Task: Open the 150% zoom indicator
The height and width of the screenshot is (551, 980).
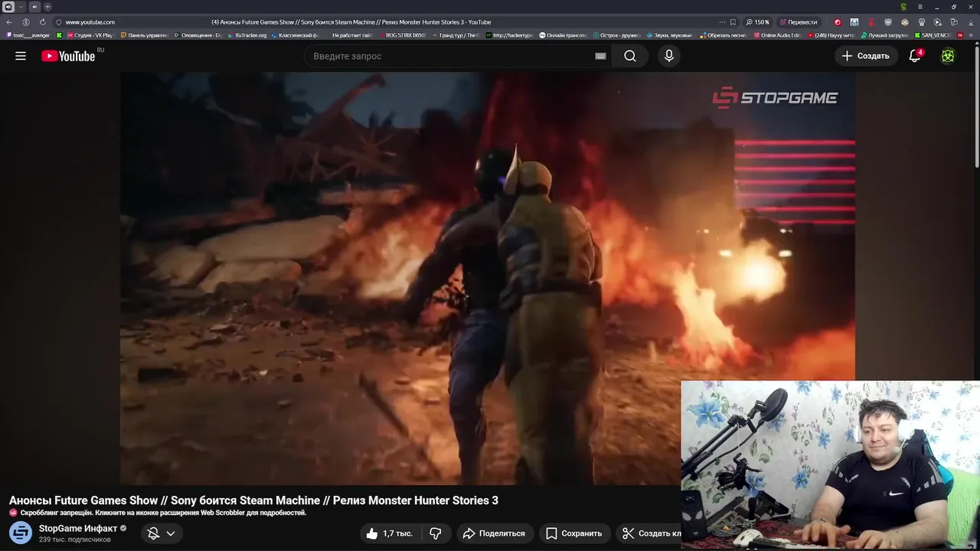Action: [x=757, y=22]
